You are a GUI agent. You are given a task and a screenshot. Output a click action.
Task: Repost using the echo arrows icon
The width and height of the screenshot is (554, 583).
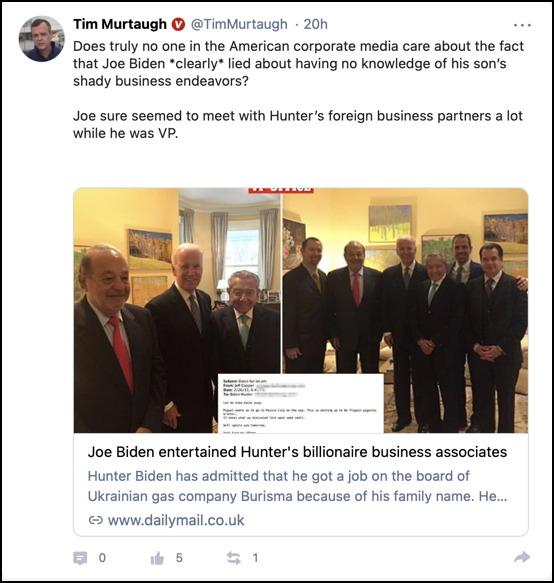(x=234, y=558)
